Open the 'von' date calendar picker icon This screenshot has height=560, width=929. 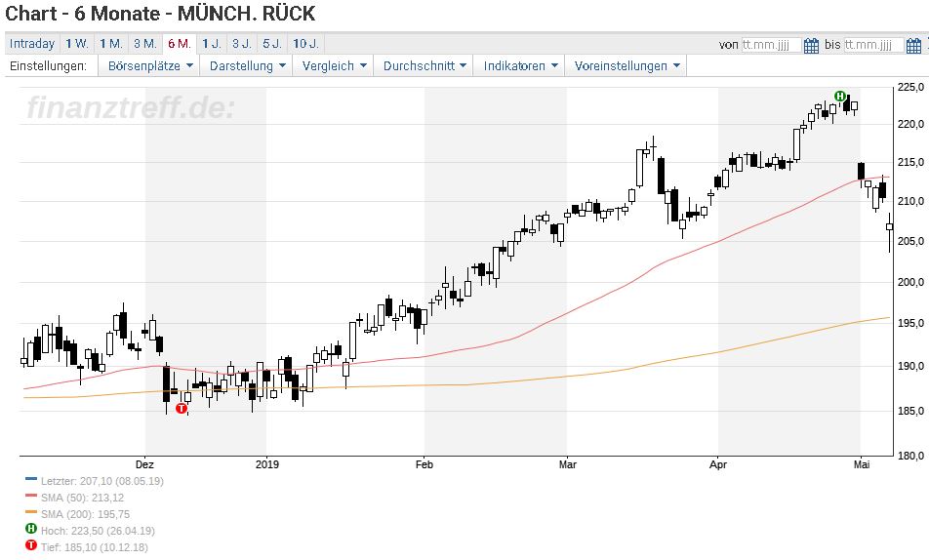pos(811,45)
